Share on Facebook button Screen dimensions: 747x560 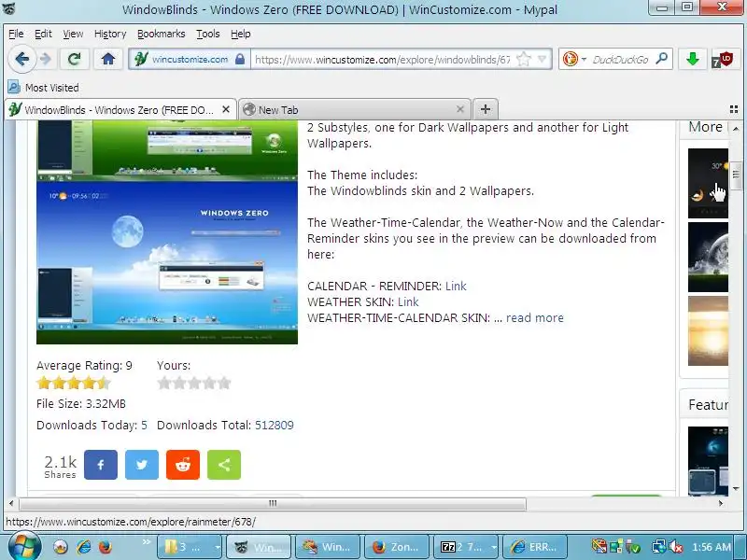pos(101,465)
